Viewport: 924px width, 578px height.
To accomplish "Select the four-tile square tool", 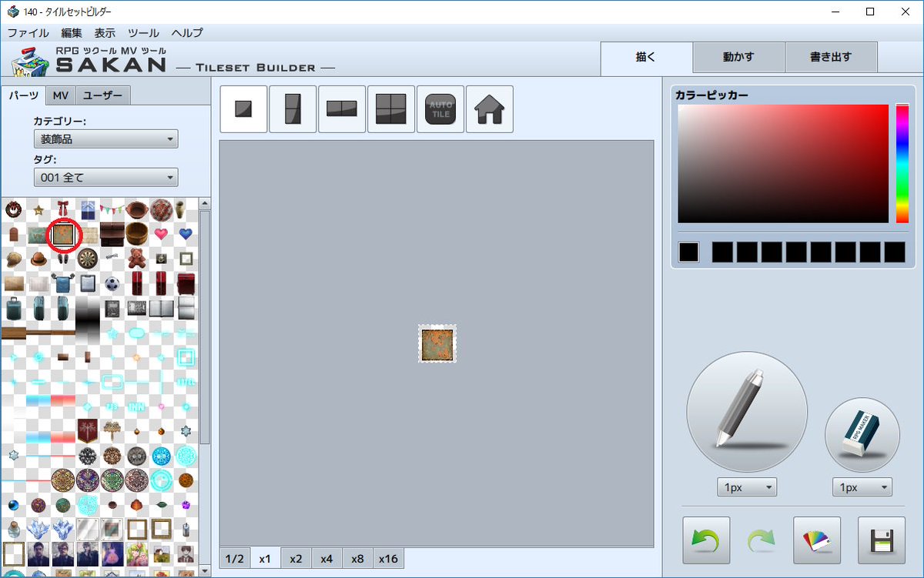I will tap(391, 109).
